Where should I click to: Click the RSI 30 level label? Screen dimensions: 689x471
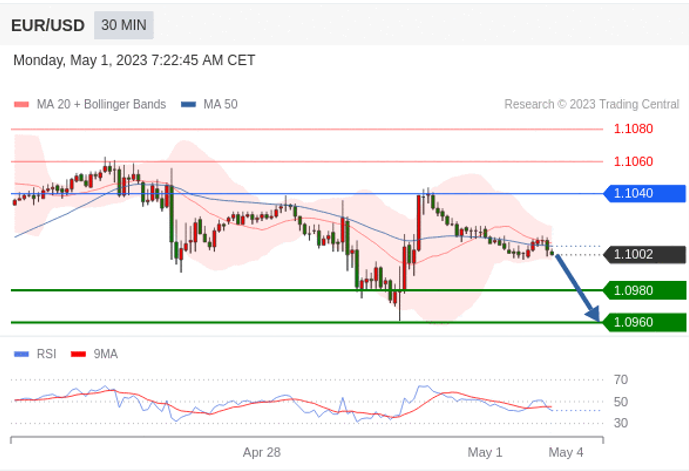[x=620, y=423]
